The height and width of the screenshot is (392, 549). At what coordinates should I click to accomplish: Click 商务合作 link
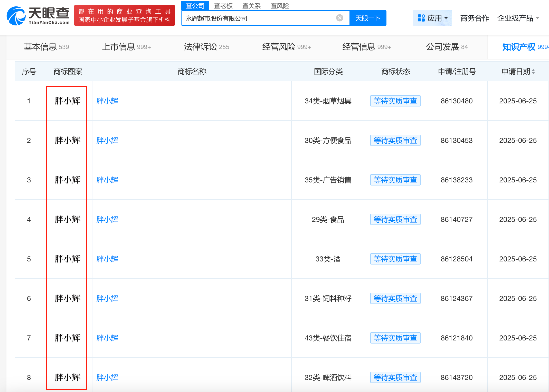[x=475, y=18]
